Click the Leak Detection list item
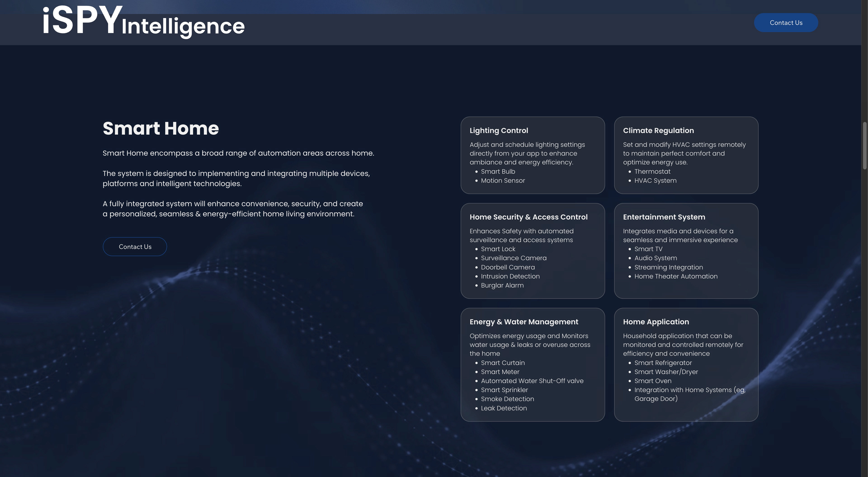Screen dimensions: 868x477 point(504,408)
